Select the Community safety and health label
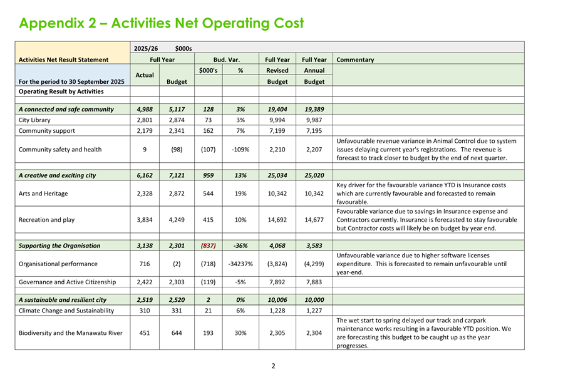The height and width of the screenshot is (392, 563). point(60,149)
